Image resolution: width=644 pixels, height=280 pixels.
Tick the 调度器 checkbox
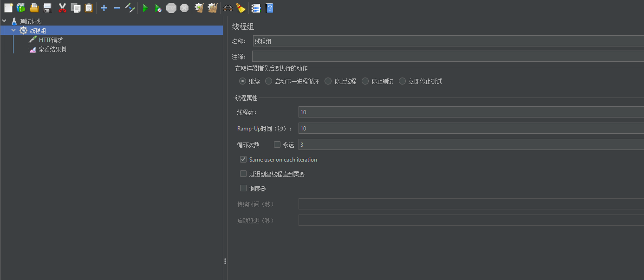coord(243,188)
